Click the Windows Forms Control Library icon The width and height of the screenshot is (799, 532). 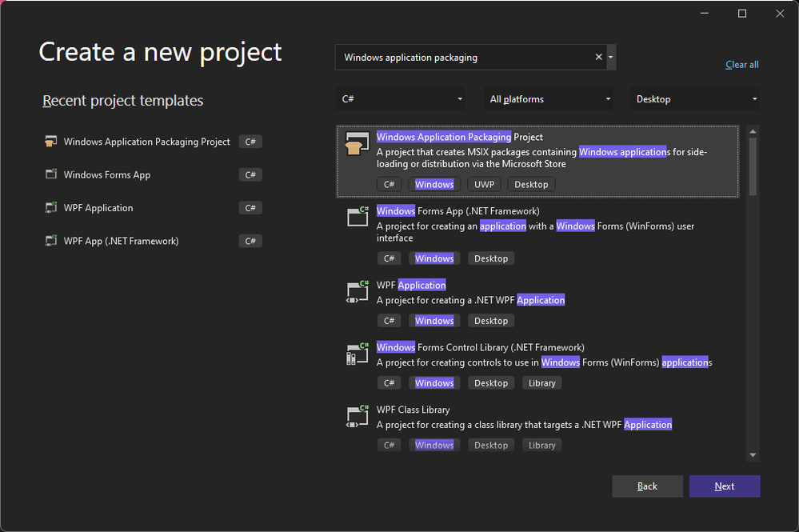pyautogui.click(x=357, y=353)
